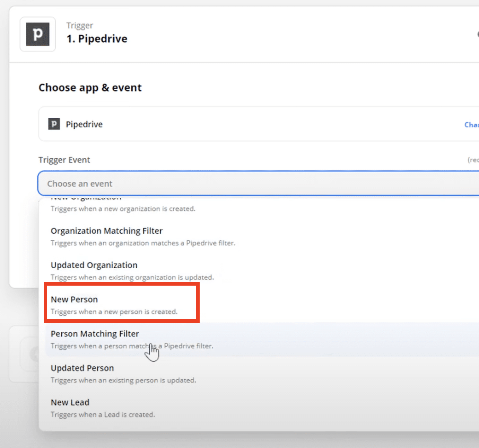Viewport: 479px width, 448px height.
Task: Click the 'Trigger' label above step title
Action: pos(80,26)
